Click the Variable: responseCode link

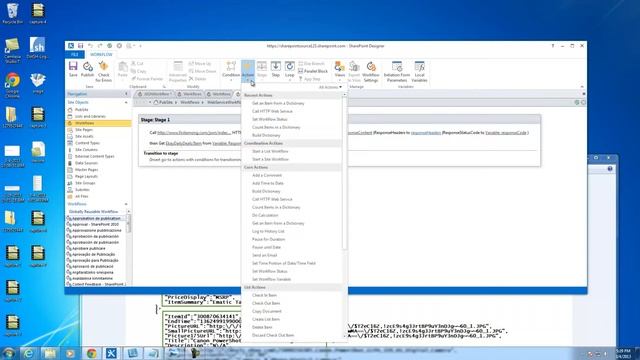pos(506,133)
